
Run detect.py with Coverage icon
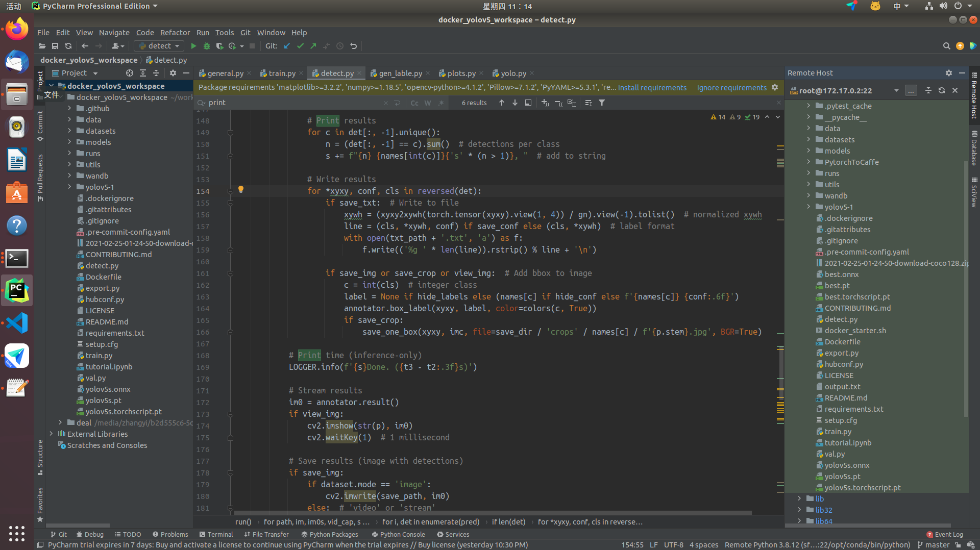point(219,46)
